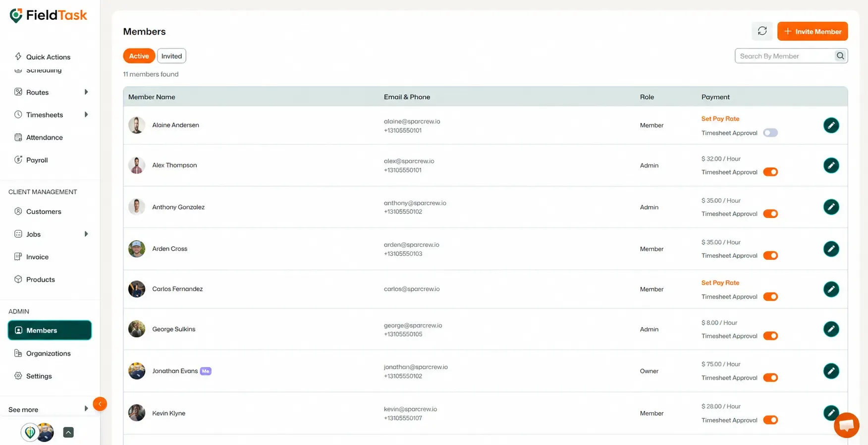
Task: Open the chat support bubble icon
Action: (846, 425)
